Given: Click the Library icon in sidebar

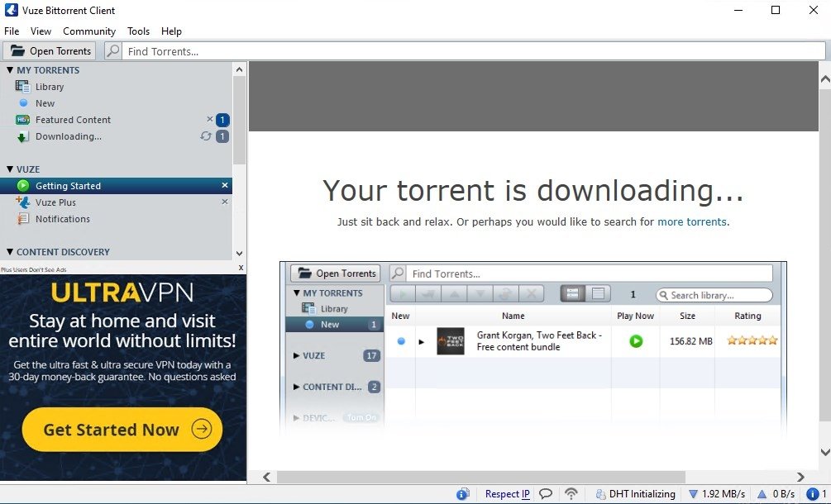Looking at the screenshot, I should pos(22,86).
